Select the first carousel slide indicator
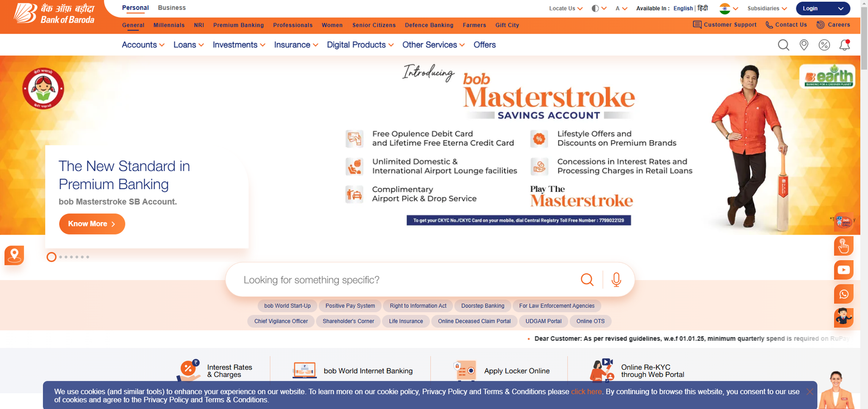 [x=52, y=257]
